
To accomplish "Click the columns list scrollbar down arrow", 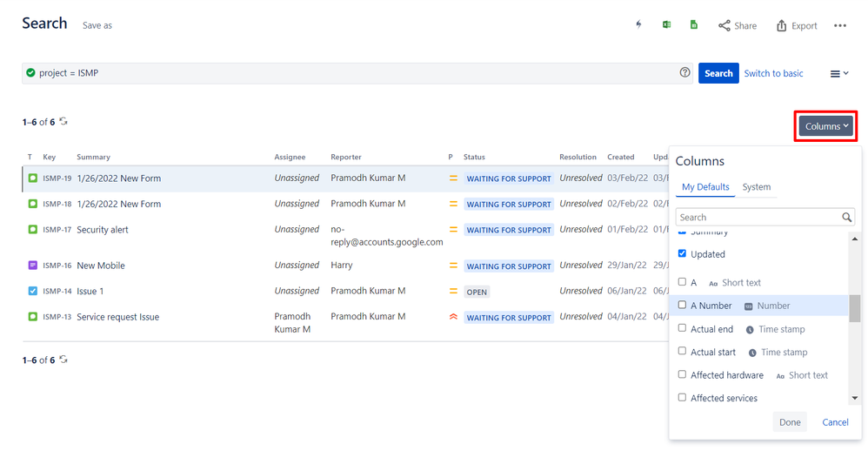I will coord(855,398).
